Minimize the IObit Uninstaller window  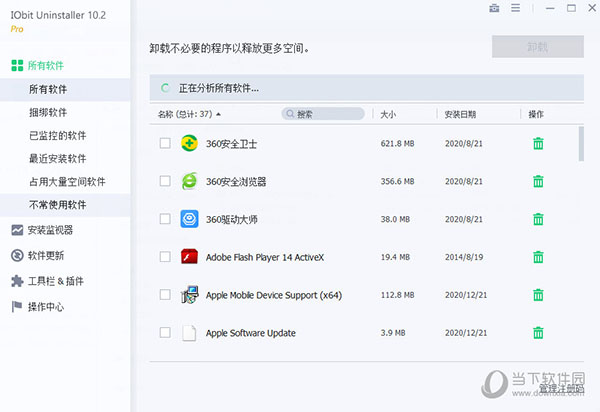[550, 8]
